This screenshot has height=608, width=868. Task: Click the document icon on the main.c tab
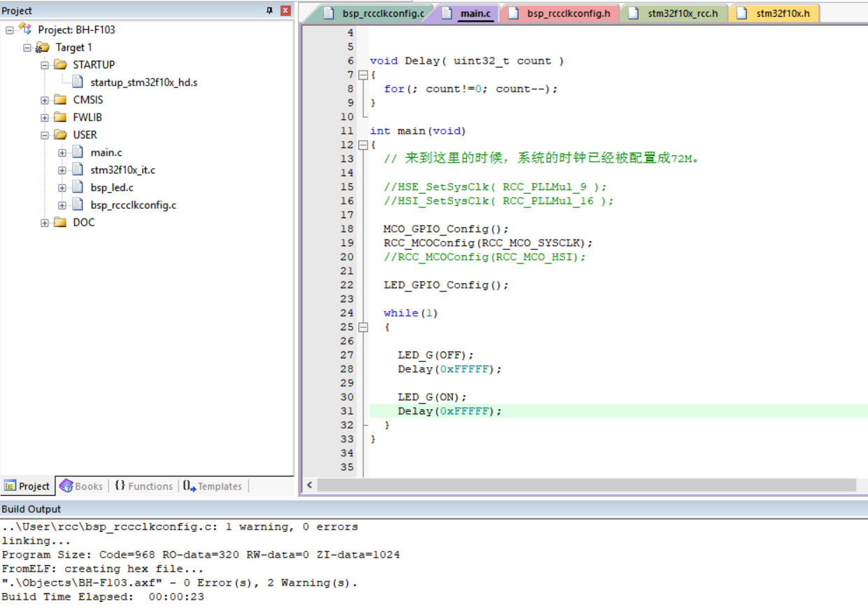point(446,13)
